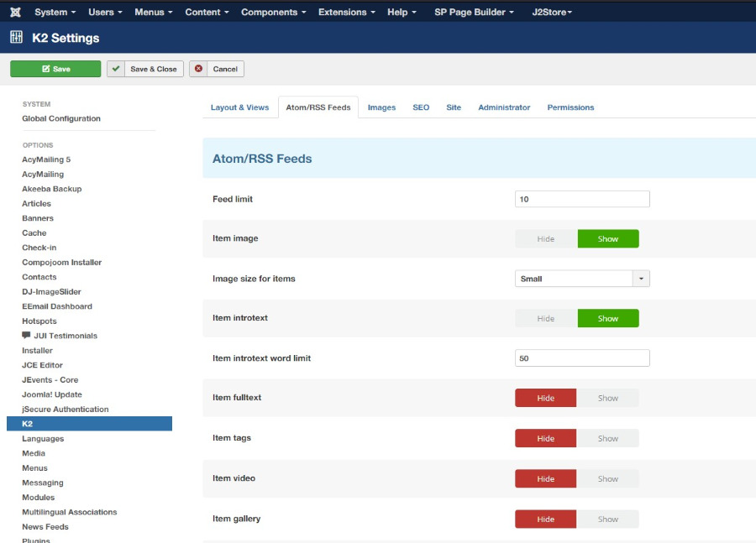
Task: Click the Cancel button
Action: 217,69
